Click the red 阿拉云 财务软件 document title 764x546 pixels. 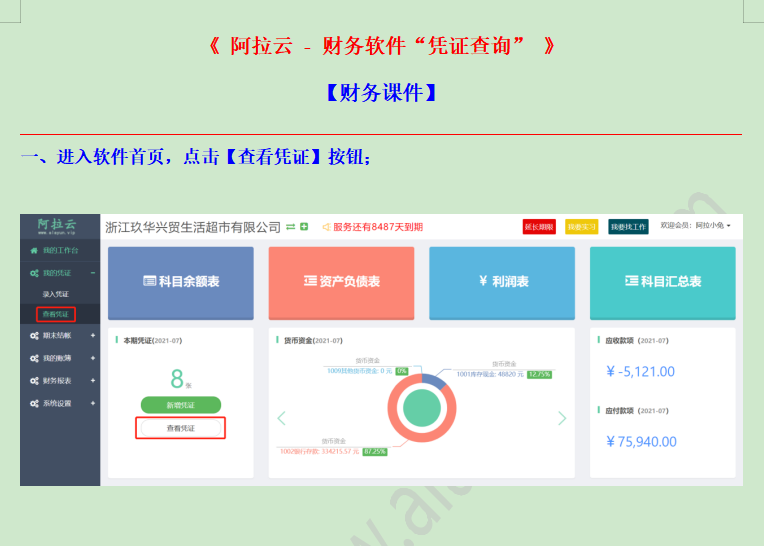coord(382,46)
